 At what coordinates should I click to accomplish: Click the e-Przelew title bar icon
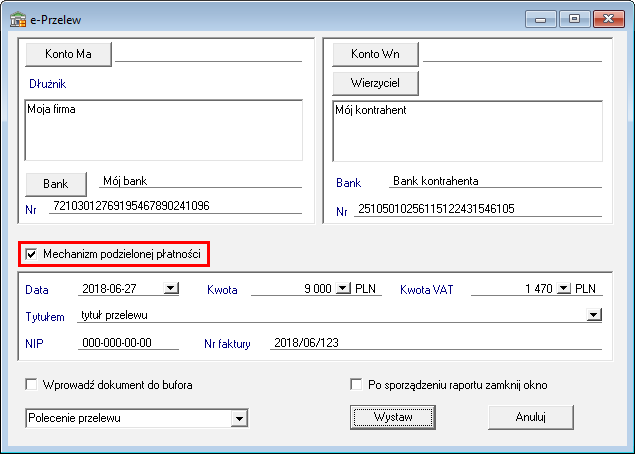17,18
